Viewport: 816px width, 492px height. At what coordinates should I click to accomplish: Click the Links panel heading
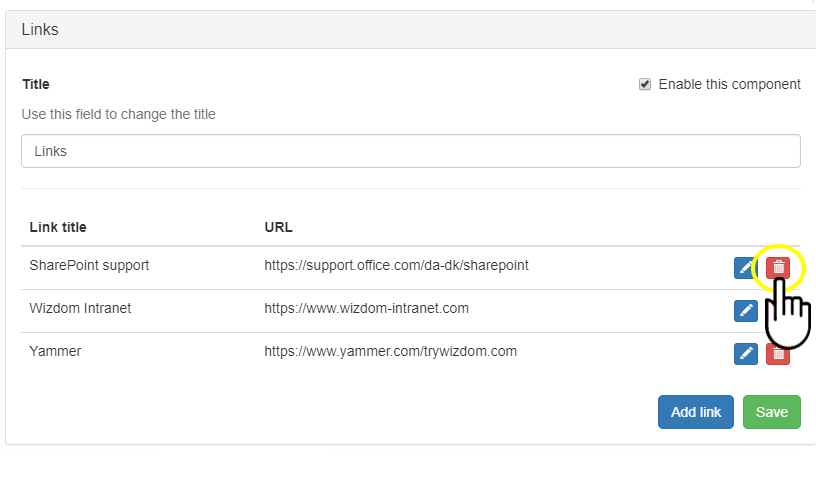point(40,30)
